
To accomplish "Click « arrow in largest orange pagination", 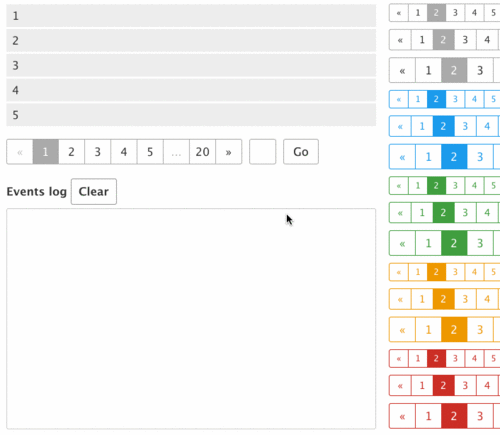I will [402, 330].
